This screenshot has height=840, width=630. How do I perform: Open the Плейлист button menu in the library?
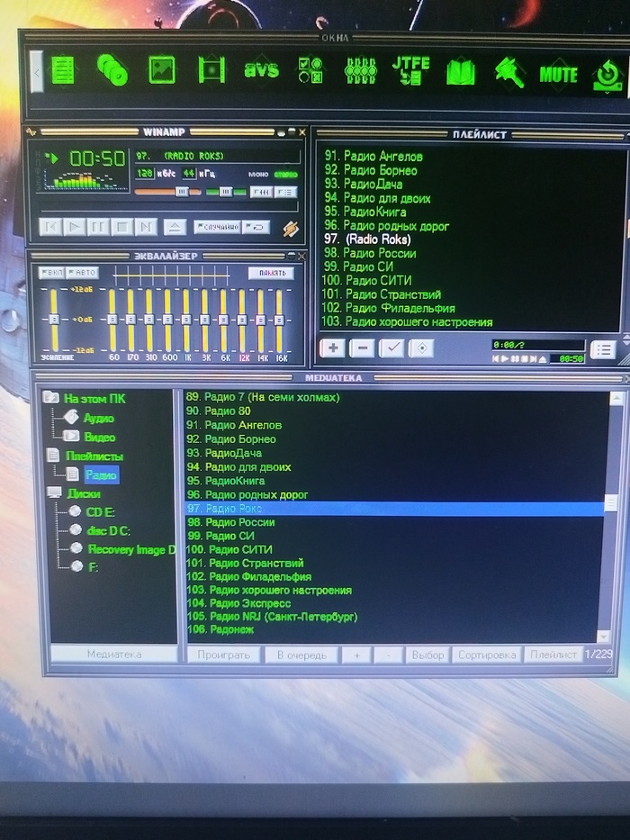tap(553, 655)
